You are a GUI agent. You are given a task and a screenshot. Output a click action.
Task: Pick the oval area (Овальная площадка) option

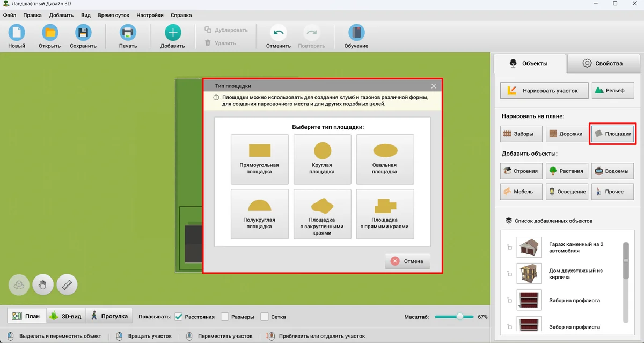pyautogui.click(x=385, y=159)
